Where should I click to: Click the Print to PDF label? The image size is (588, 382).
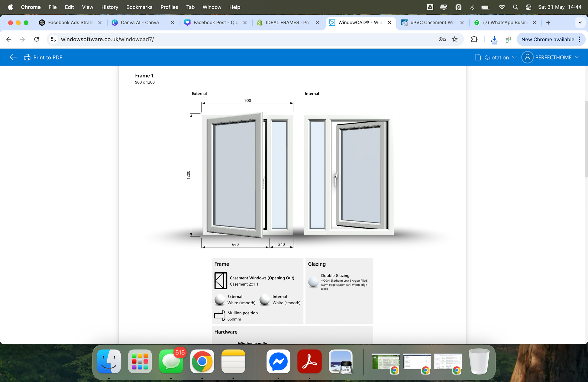coord(48,57)
